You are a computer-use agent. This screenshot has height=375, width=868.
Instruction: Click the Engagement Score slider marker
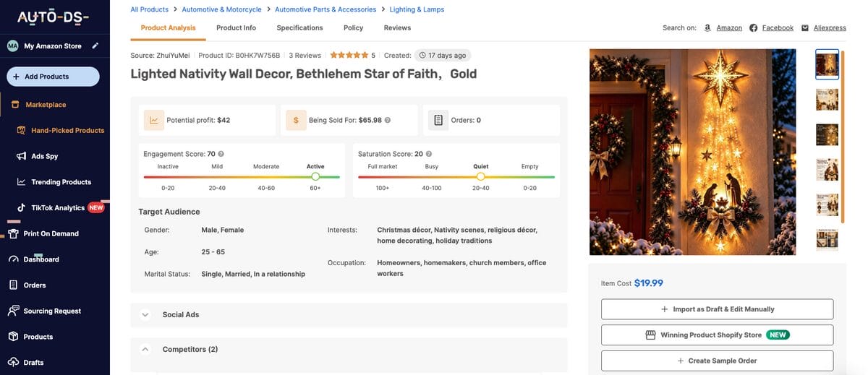pos(315,176)
